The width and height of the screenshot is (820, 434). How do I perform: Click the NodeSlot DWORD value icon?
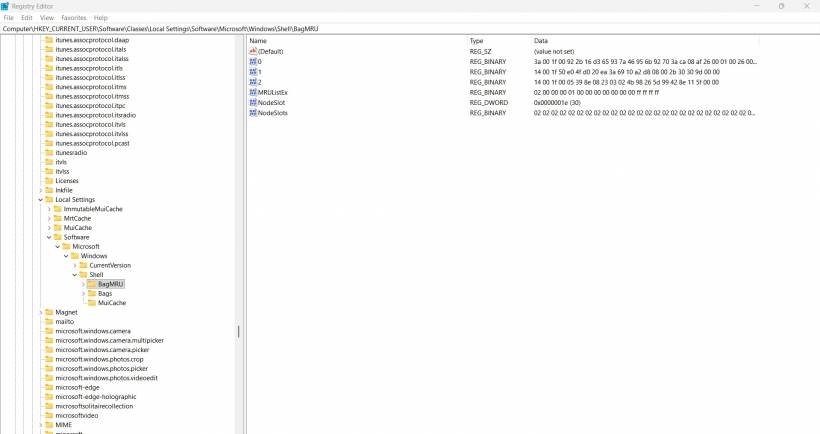253,102
